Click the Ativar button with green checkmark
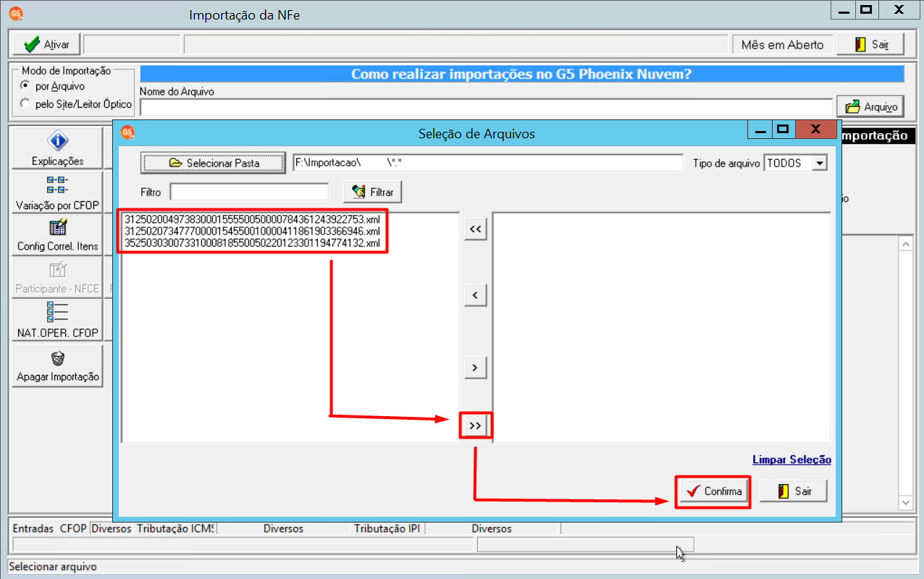 click(x=46, y=44)
